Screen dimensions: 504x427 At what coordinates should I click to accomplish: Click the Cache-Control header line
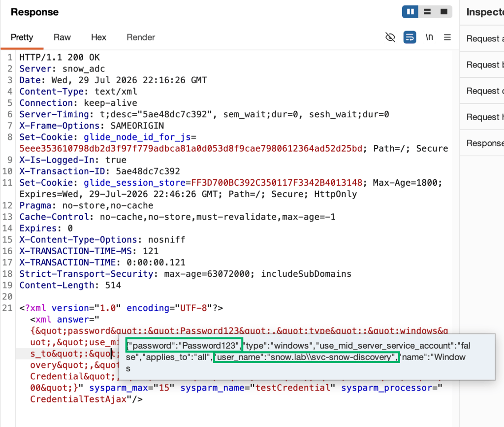point(177,217)
